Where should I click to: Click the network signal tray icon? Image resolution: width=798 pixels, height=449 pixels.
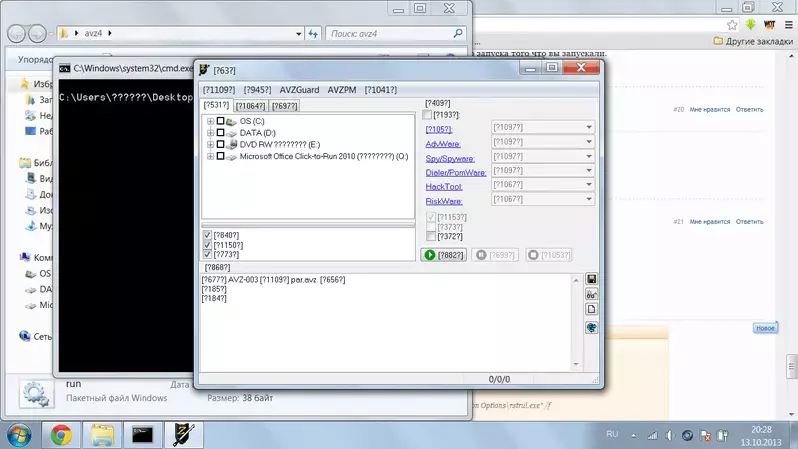click(652, 435)
